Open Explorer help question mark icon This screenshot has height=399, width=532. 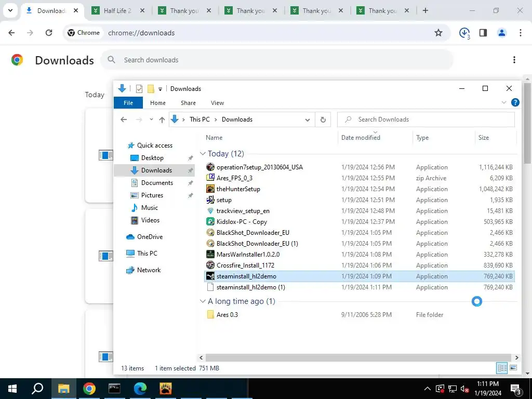click(515, 102)
